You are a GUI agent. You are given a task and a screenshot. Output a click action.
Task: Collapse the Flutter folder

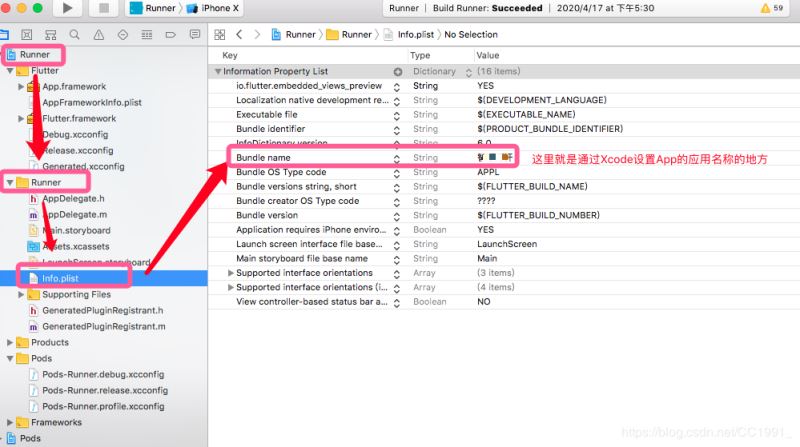click(10, 71)
